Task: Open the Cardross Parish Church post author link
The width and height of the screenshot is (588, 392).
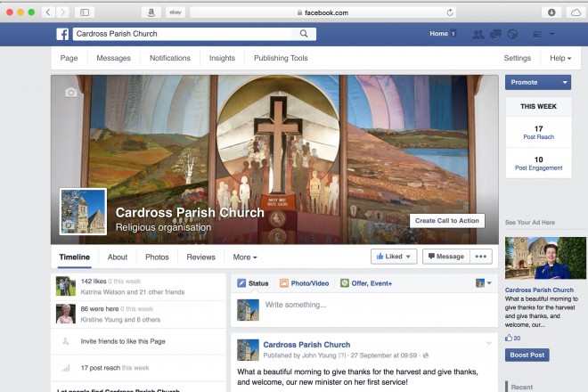Action: click(306, 345)
